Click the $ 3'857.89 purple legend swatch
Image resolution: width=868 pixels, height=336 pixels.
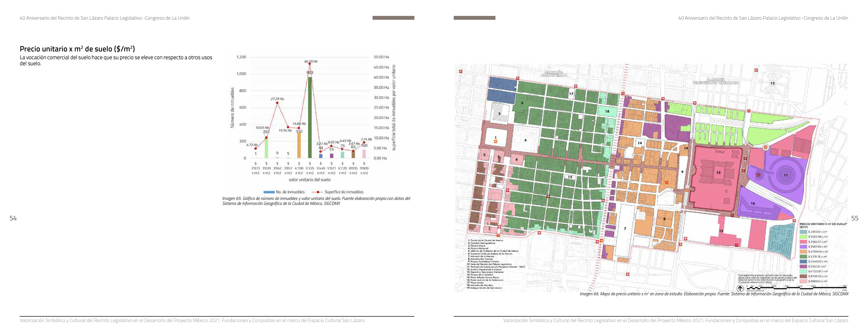coord(803,247)
